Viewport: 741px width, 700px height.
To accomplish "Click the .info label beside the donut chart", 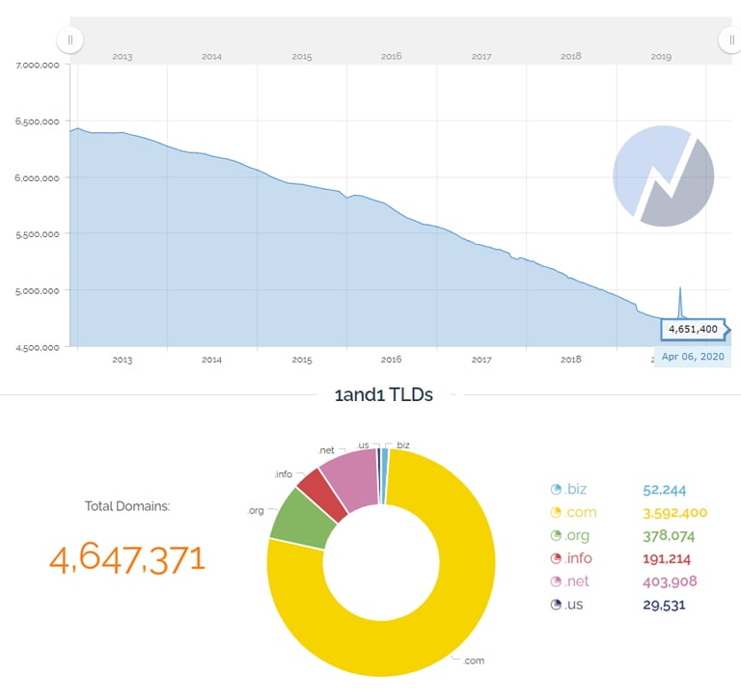I will [284, 473].
